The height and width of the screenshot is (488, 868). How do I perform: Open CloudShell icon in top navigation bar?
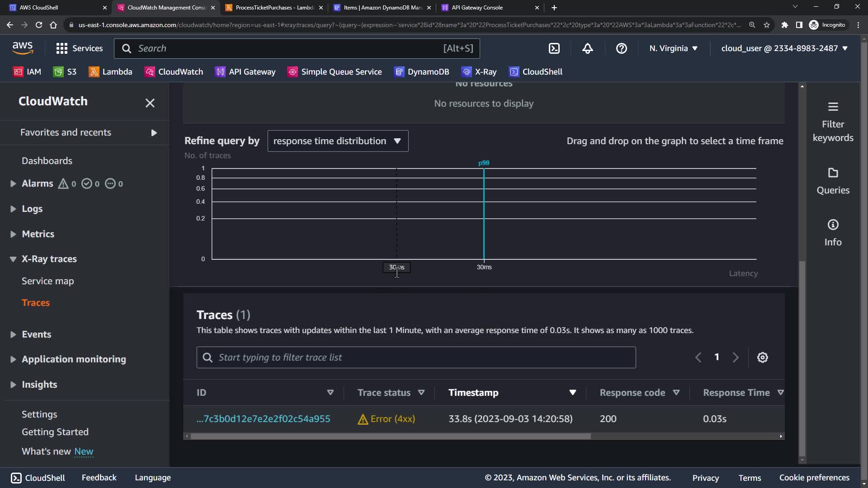point(554,48)
